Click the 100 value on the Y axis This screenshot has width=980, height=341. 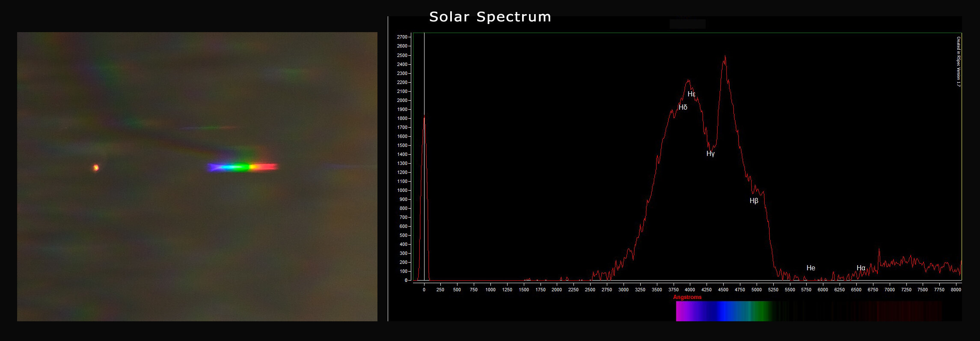(404, 271)
